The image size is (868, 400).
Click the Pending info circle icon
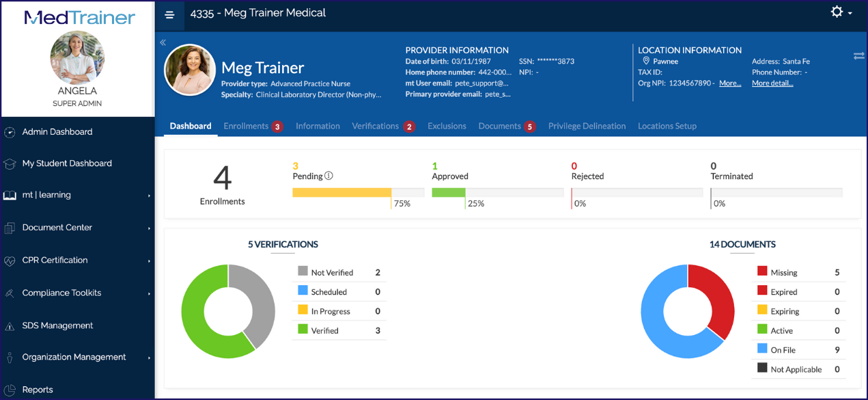coord(328,176)
